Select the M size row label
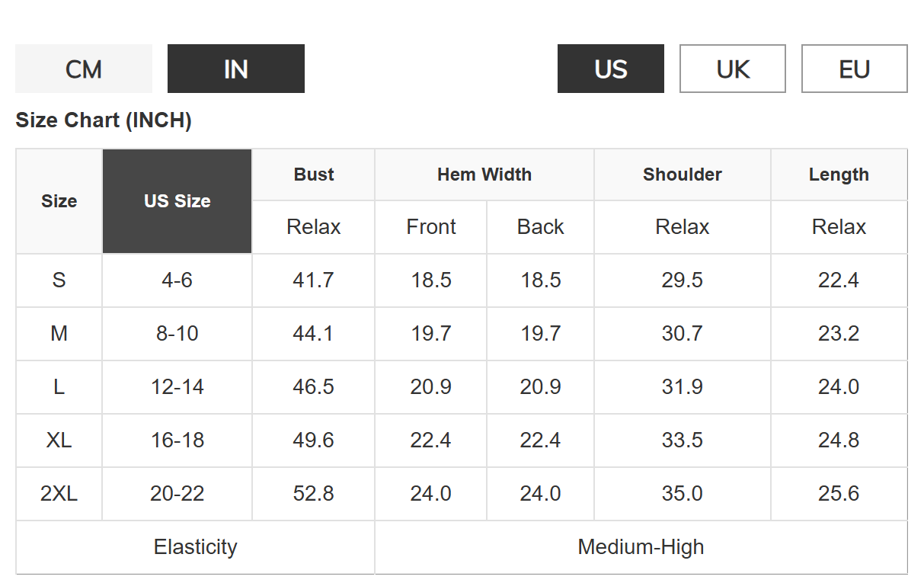Image resolution: width=924 pixels, height=583 pixels. 59,334
